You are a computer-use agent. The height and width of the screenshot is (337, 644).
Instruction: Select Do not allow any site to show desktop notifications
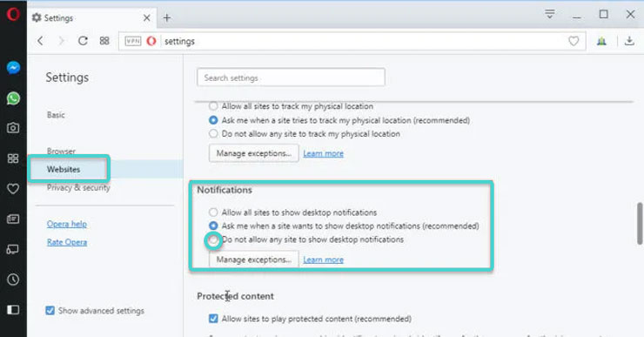tap(213, 239)
